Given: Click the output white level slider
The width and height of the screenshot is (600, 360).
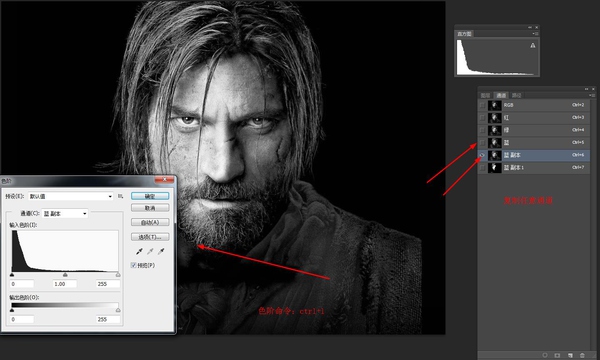Looking at the screenshot, I should pyautogui.click(x=118, y=310).
